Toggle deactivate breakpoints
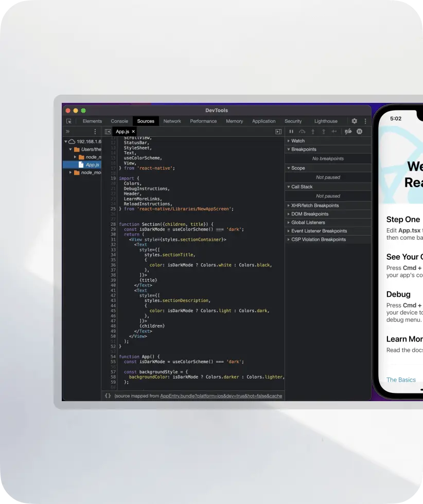The image size is (423, 504). pyautogui.click(x=348, y=132)
